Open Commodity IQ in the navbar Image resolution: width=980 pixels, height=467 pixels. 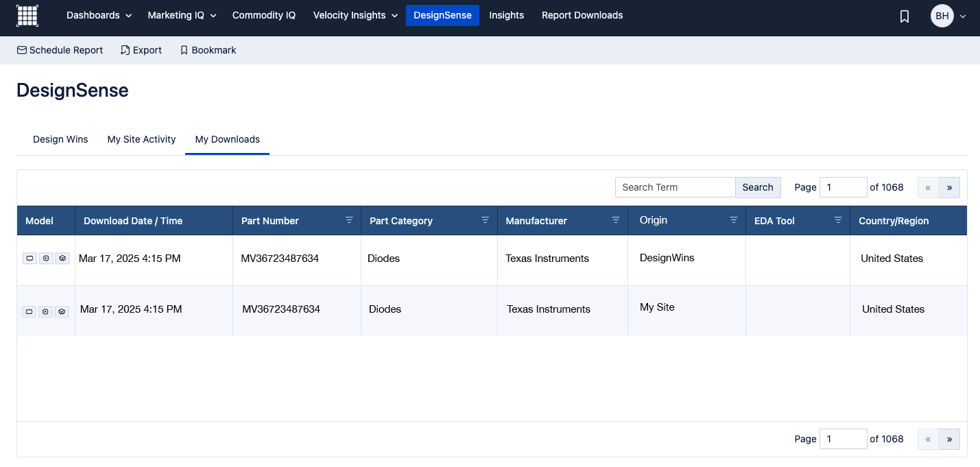[x=264, y=15]
